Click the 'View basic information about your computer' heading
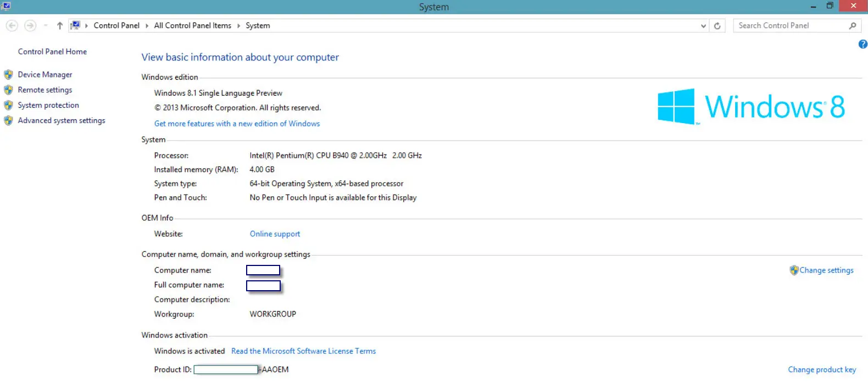 pos(240,58)
